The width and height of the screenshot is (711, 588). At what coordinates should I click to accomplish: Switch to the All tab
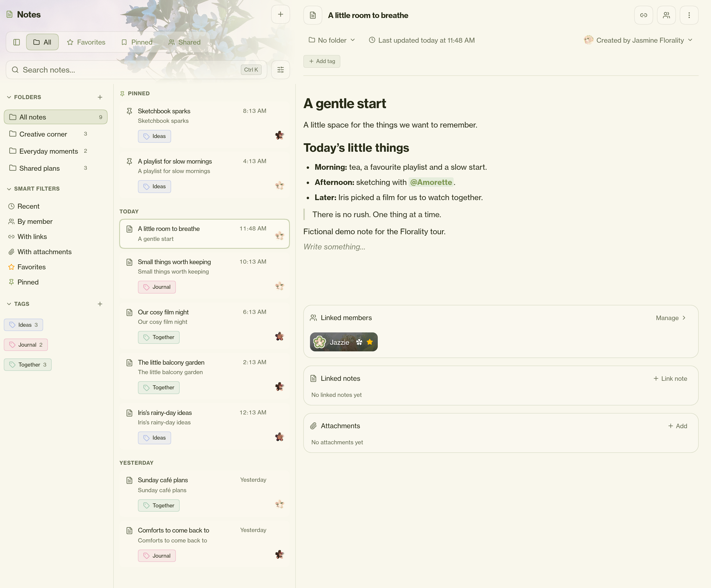coord(42,42)
